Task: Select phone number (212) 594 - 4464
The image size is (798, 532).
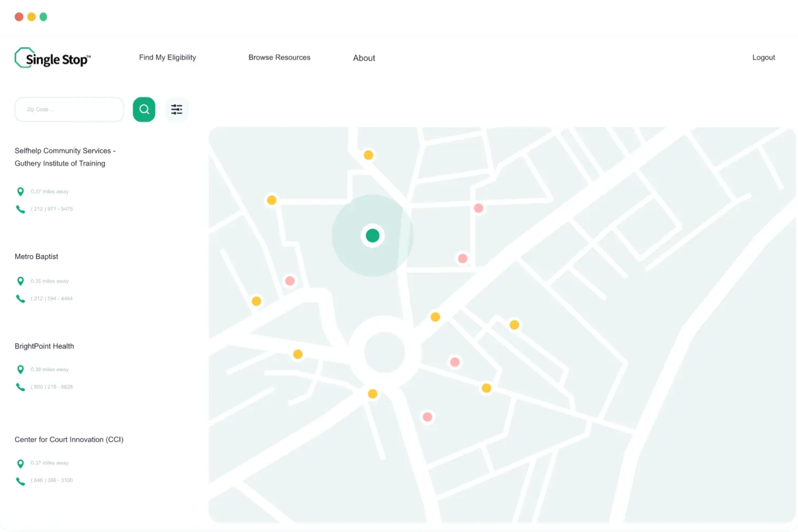Action: click(x=52, y=299)
